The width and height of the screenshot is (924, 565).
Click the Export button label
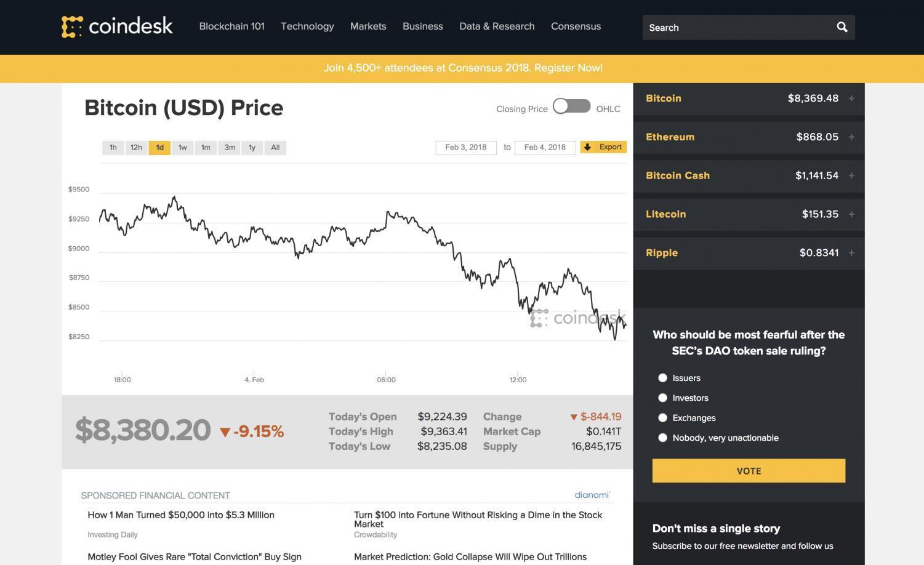click(610, 147)
